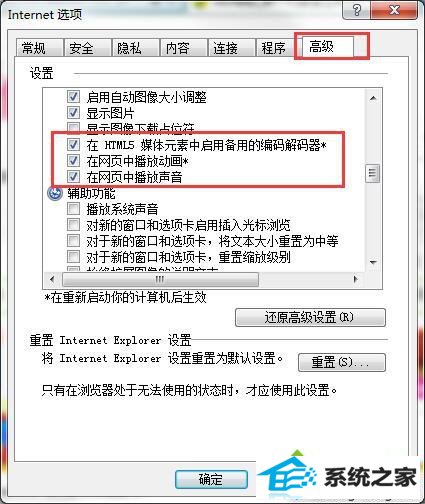Viewport: 425px width, 504px height.
Task: Close the Internet Options dialog
Action: [x=394, y=10]
